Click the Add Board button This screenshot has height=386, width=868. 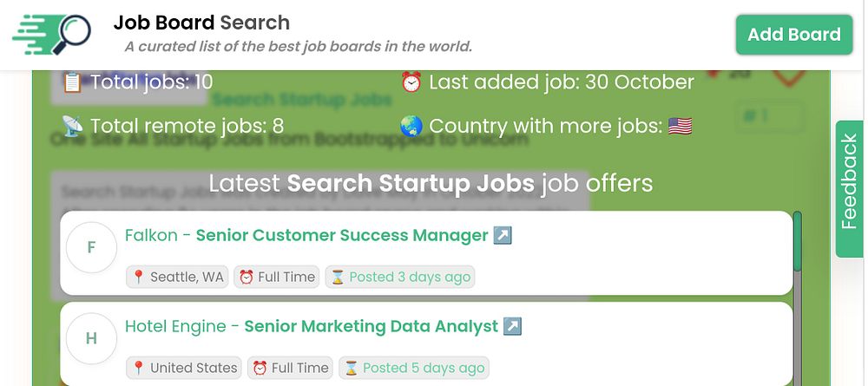793,35
